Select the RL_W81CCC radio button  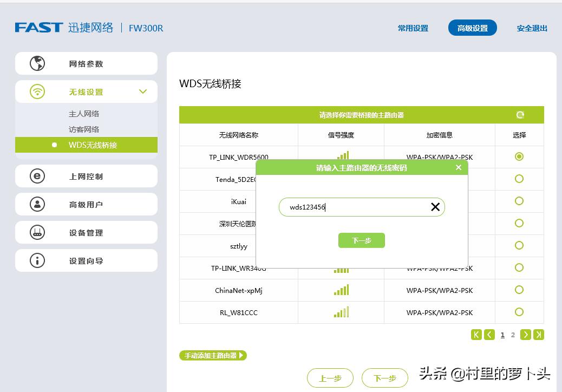[x=519, y=312]
